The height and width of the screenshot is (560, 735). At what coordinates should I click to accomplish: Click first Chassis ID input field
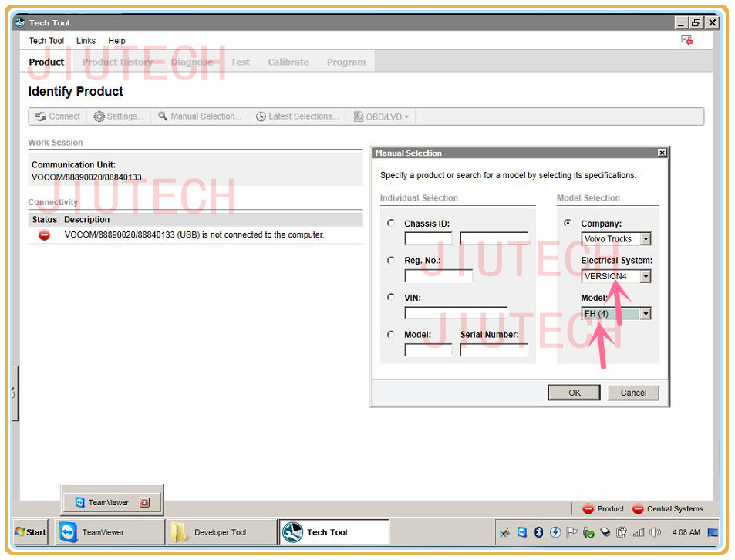428,238
